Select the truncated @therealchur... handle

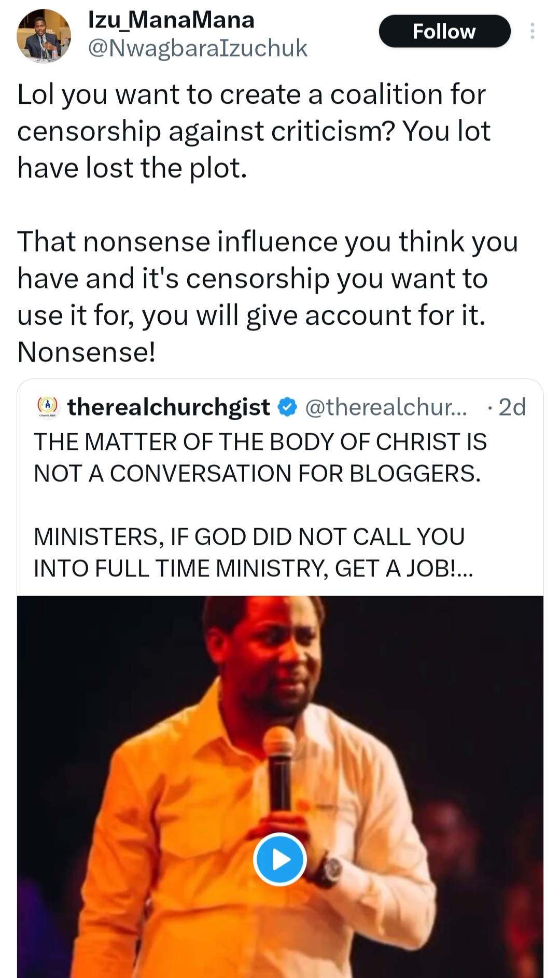(386, 407)
